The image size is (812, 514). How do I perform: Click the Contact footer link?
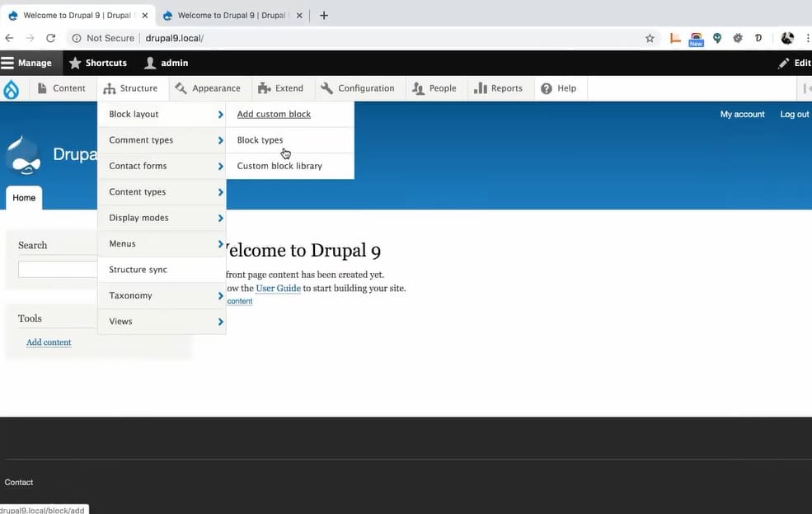[x=19, y=482]
